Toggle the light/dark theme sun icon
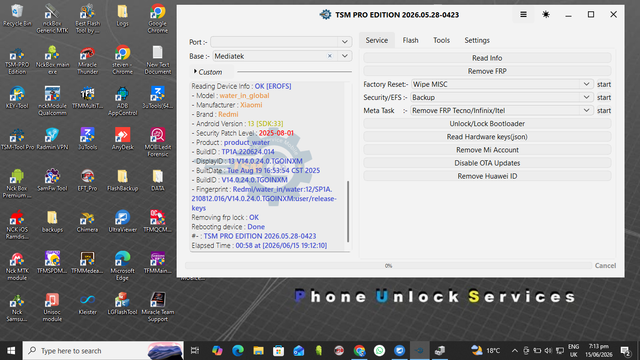Image resolution: width=640 pixels, height=360 pixels. coord(546,15)
